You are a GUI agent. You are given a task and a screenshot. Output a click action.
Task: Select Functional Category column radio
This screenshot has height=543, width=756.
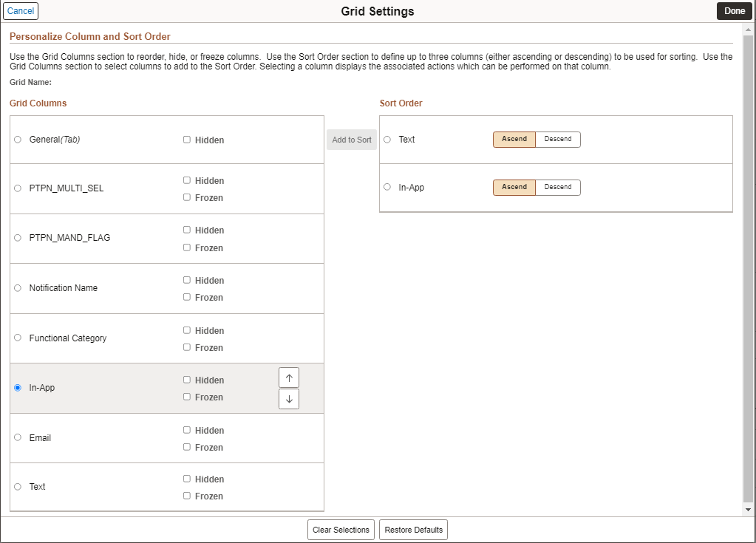pos(18,338)
